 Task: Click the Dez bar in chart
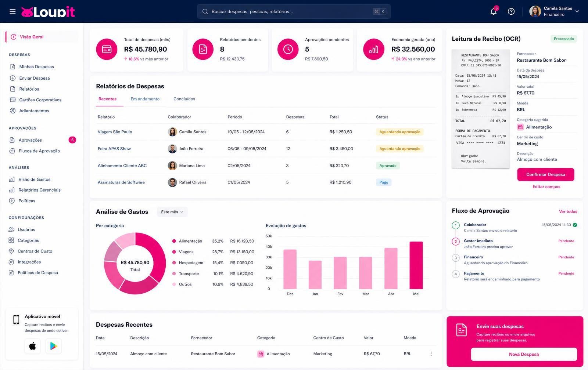[x=290, y=269]
